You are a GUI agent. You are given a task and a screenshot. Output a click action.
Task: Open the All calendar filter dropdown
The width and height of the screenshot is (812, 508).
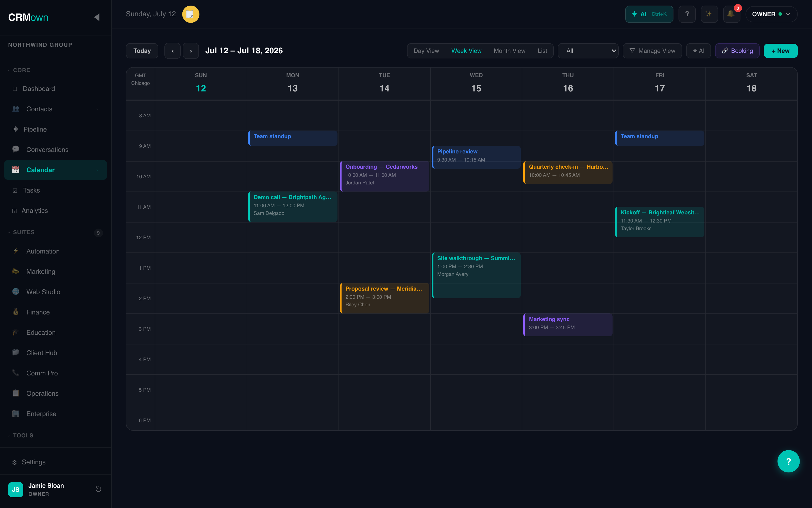coord(588,51)
